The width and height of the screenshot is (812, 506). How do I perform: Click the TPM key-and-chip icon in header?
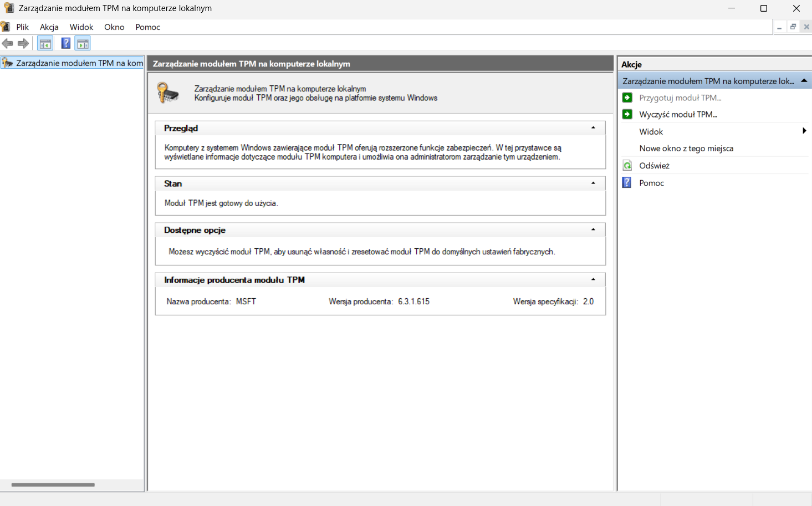[168, 93]
